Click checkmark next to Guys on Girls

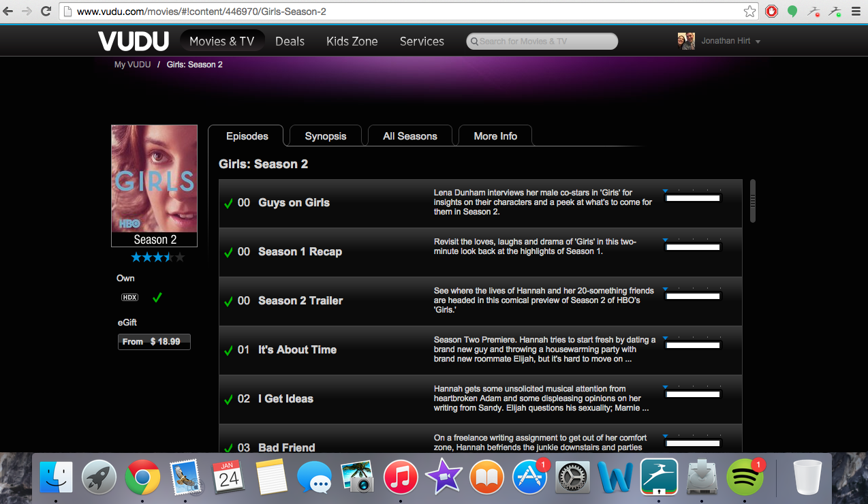228,204
